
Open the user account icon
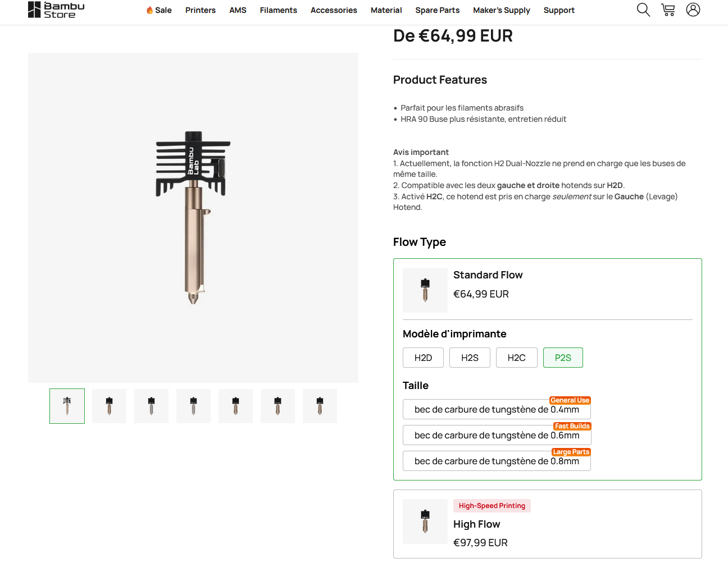tap(693, 10)
